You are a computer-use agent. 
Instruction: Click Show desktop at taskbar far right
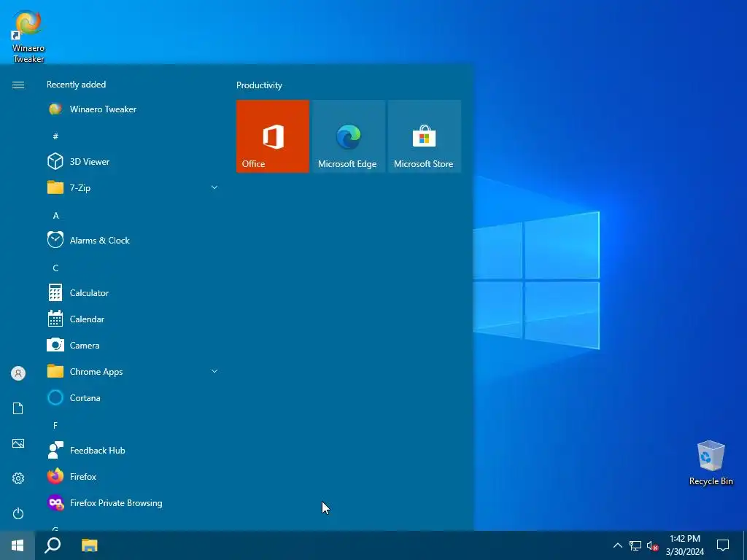coord(745,545)
